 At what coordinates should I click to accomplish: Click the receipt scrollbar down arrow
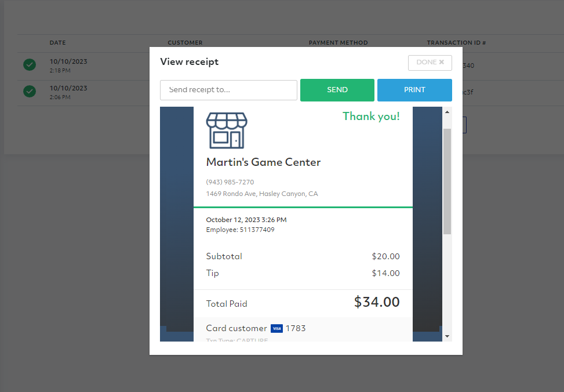click(447, 336)
